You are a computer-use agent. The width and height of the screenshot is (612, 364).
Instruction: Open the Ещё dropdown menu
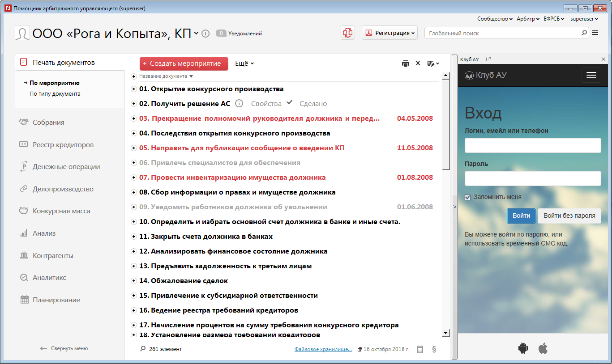coord(244,63)
